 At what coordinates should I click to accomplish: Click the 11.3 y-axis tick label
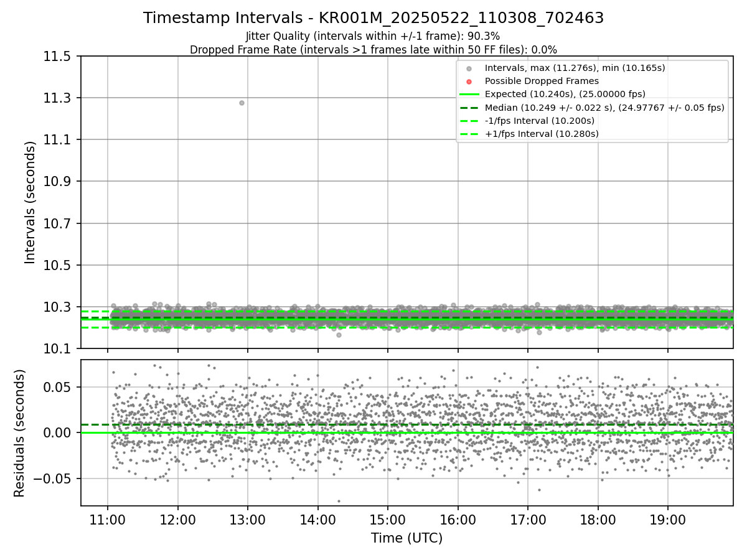pyautogui.click(x=59, y=98)
